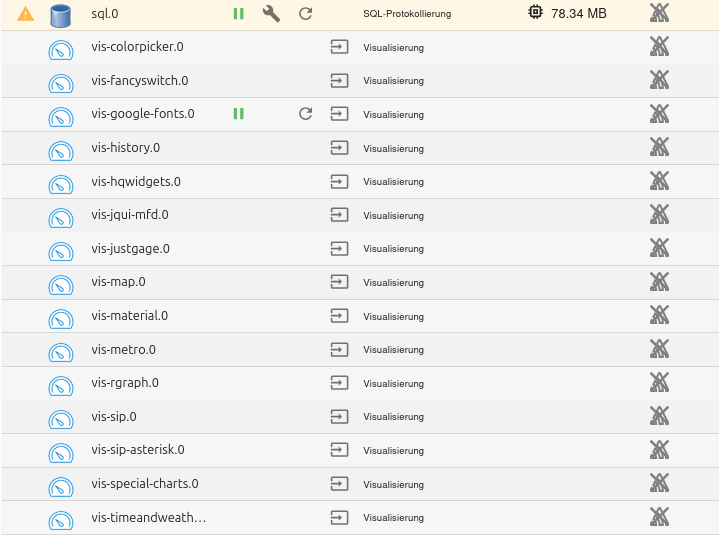The image size is (719, 535).
Task: Click the vis-rgraph.0 instance name
Action: (125, 383)
